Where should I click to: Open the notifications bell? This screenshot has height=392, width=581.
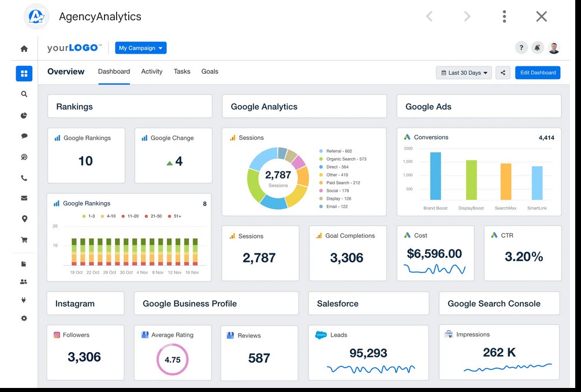click(x=537, y=47)
